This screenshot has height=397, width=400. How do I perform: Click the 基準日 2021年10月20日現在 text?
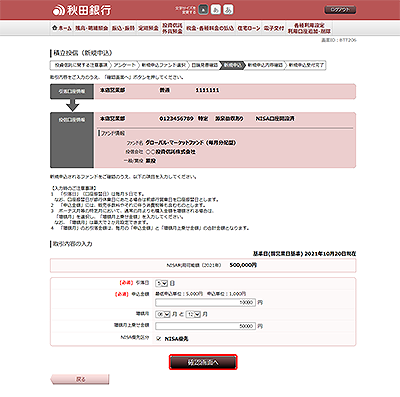tap(304, 254)
